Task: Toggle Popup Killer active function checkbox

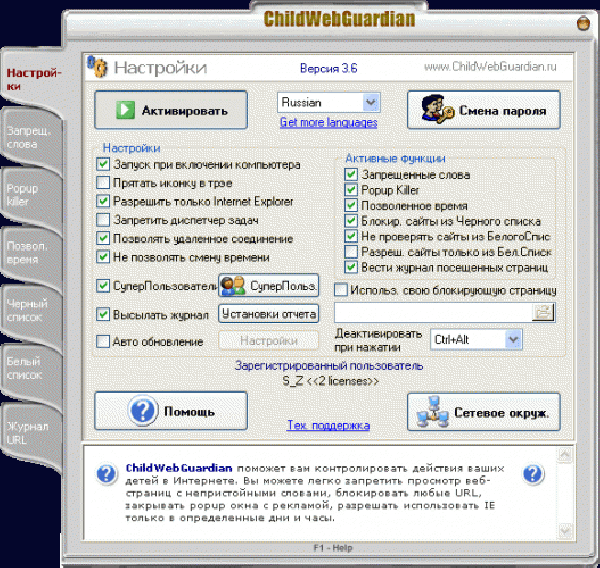Action: 351,190
